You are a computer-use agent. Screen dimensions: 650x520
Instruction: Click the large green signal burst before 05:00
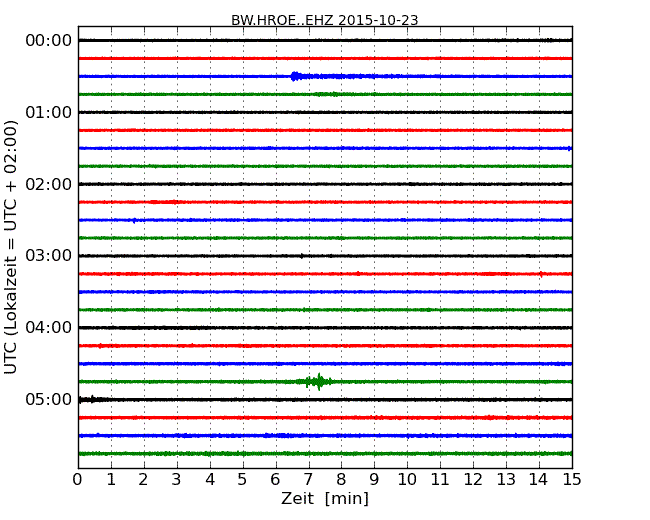pos(316,381)
